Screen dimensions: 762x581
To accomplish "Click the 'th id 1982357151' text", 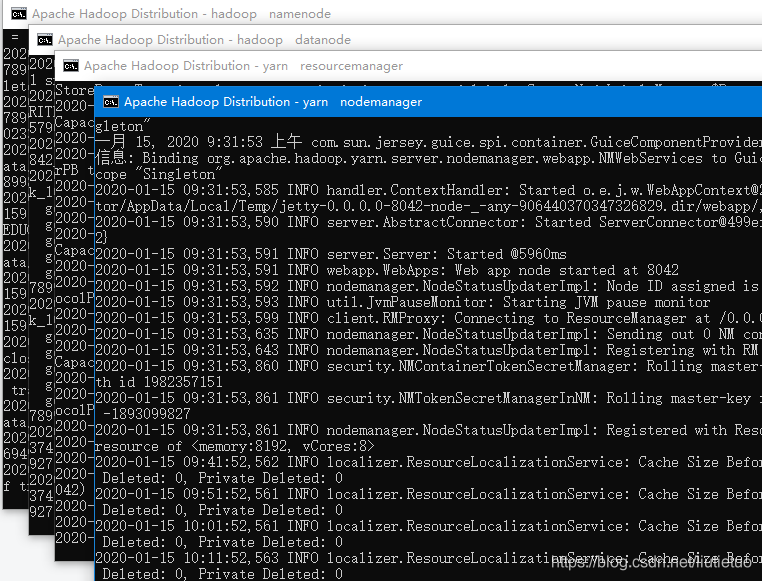I will 159,382.
